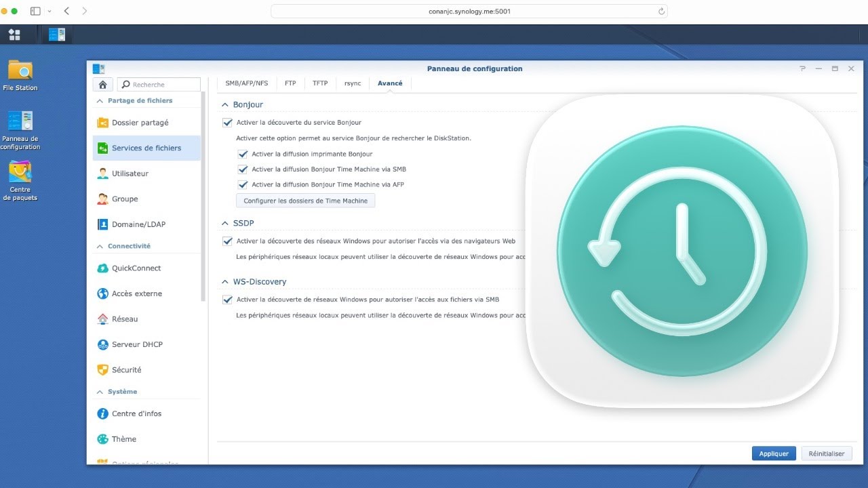Collapse the Bonjour section
This screenshot has width=868, height=488.
click(225, 105)
